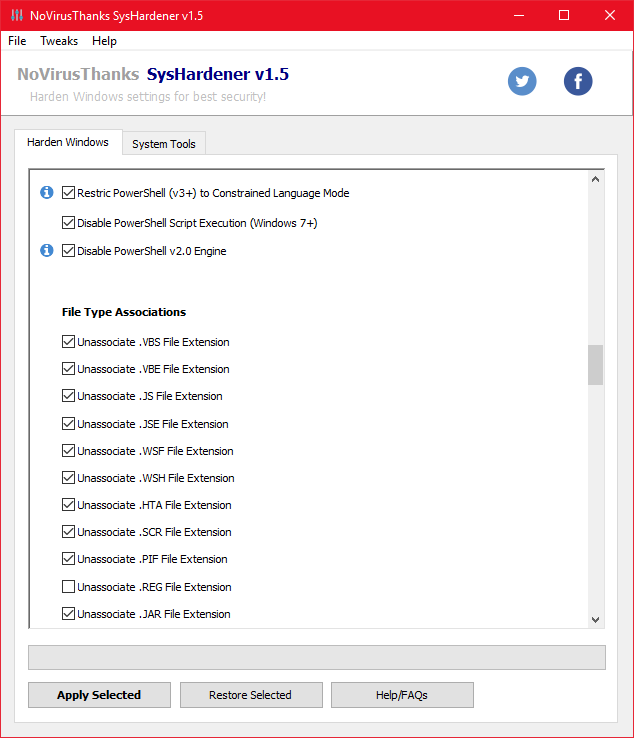Toggle Unassociate .JSE File Extension checkbox
Image resolution: width=634 pixels, height=738 pixels.
pos(68,424)
